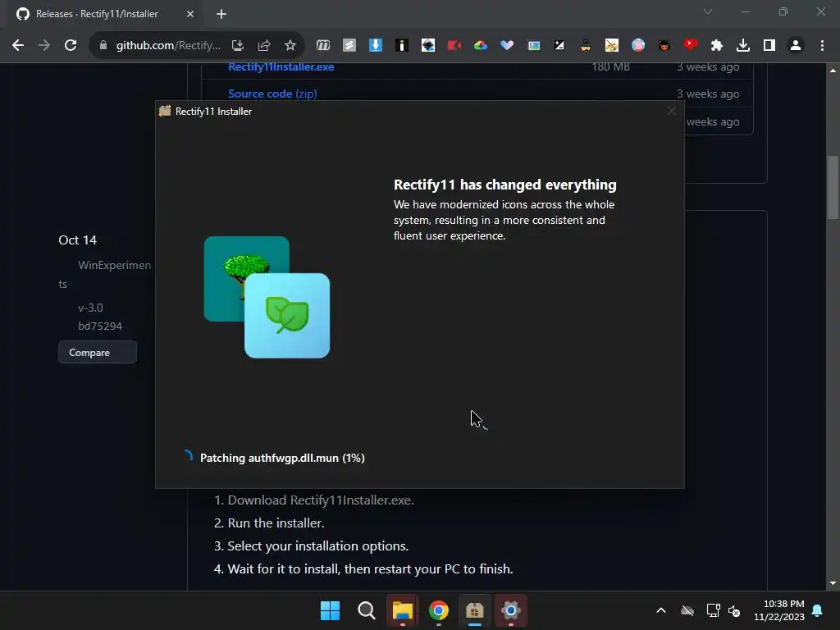The height and width of the screenshot is (630, 840).
Task: Close the Releases · Rectify11/Installer tab
Action: click(x=190, y=15)
